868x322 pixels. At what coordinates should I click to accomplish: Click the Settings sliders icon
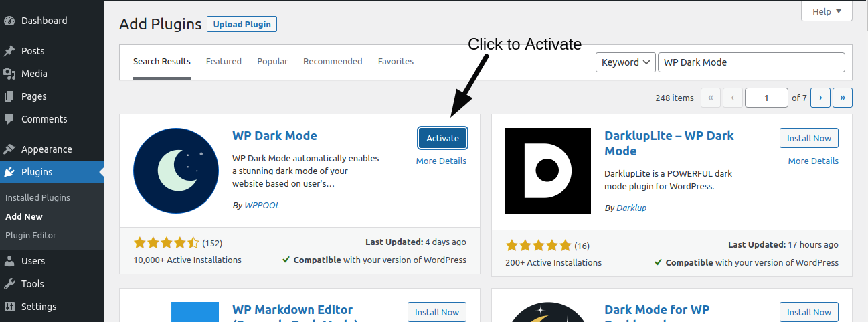tap(9, 307)
